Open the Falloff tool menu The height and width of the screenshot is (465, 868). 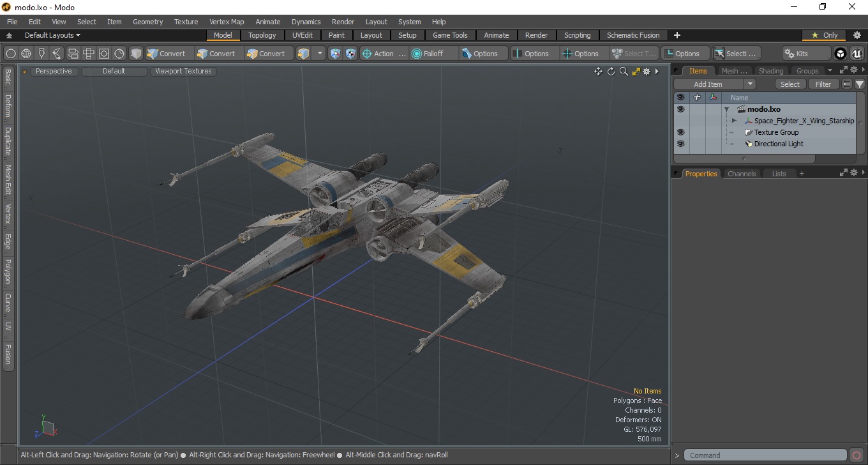(x=434, y=54)
